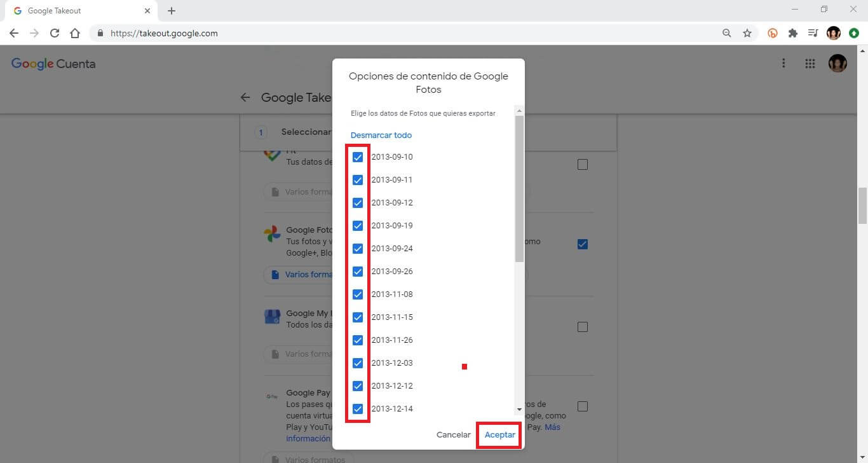The width and height of the screenshot is (868, 463).
Task: Toggle the Fit product checkbox
Action: point(583,165)
